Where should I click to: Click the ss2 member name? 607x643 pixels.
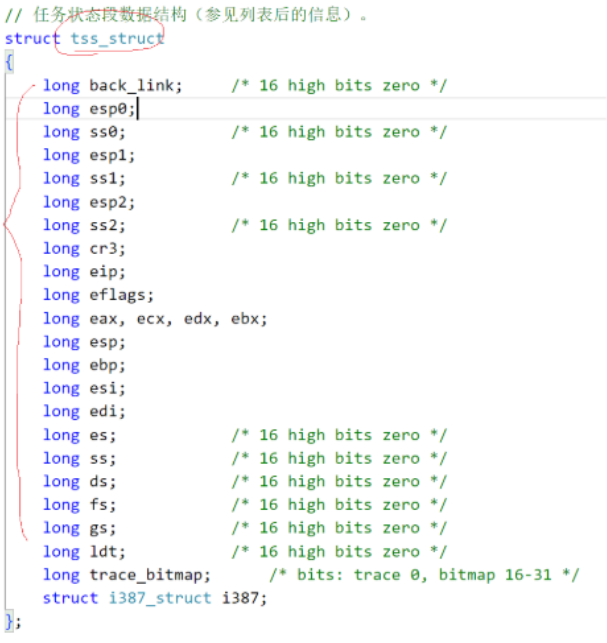point(104,225)
